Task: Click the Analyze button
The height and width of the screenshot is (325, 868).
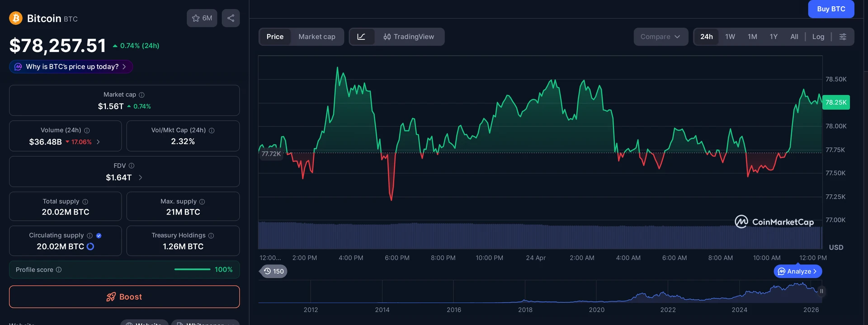Action: (798, 271)
